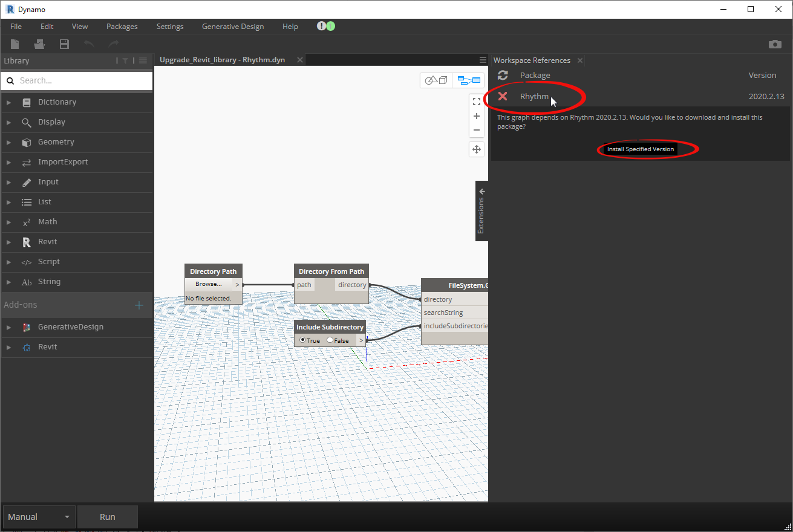Open the Edit menu

[47, 27]
